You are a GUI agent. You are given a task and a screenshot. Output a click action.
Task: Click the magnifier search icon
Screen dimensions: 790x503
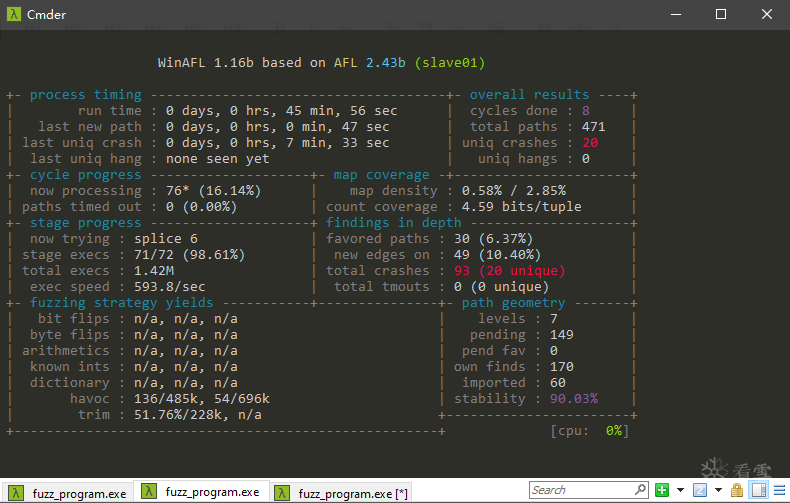pyautogui.click(x=640, y=489)
